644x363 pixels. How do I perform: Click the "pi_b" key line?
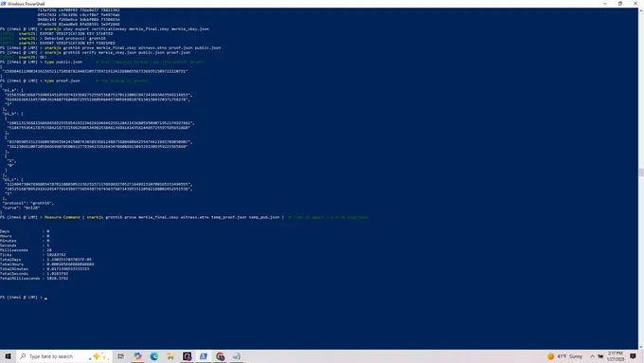pos(12,114)
